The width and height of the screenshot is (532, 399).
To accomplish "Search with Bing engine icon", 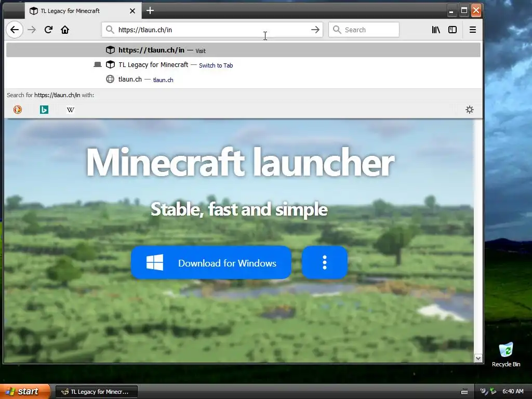I will click(44, 110).
